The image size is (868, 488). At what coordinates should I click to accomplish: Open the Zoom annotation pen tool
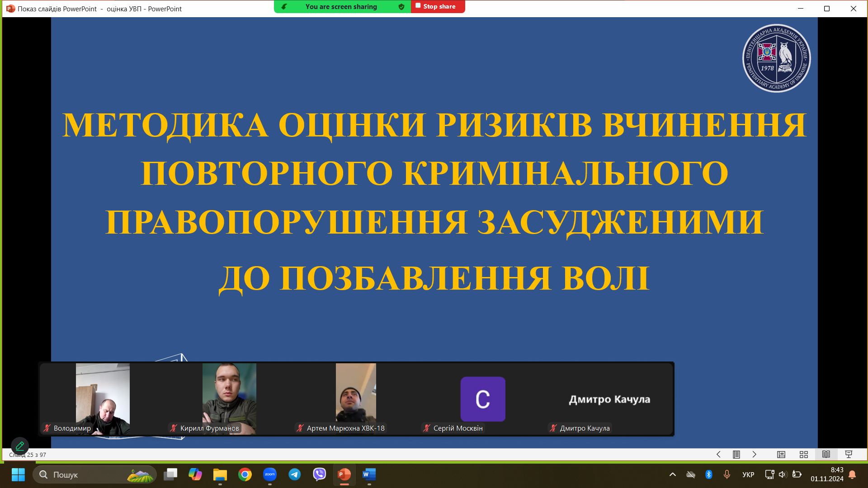point(20,446)
